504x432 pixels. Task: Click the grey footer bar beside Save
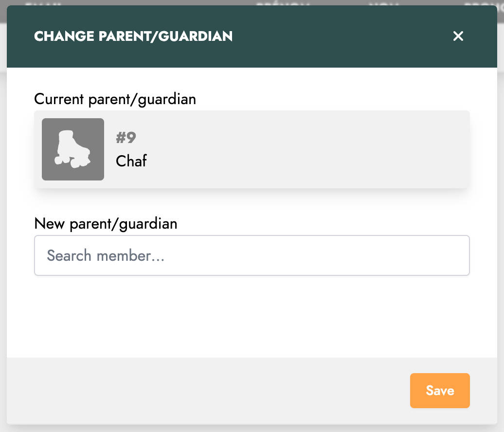206,391
